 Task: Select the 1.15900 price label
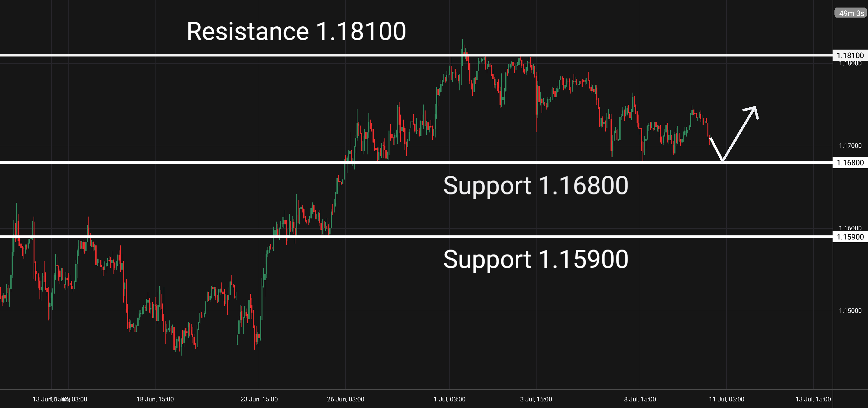[850, 237]
